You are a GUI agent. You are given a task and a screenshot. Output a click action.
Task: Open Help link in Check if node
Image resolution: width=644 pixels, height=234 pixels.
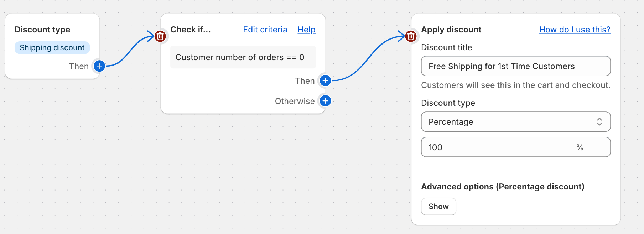tap(306, 30)
